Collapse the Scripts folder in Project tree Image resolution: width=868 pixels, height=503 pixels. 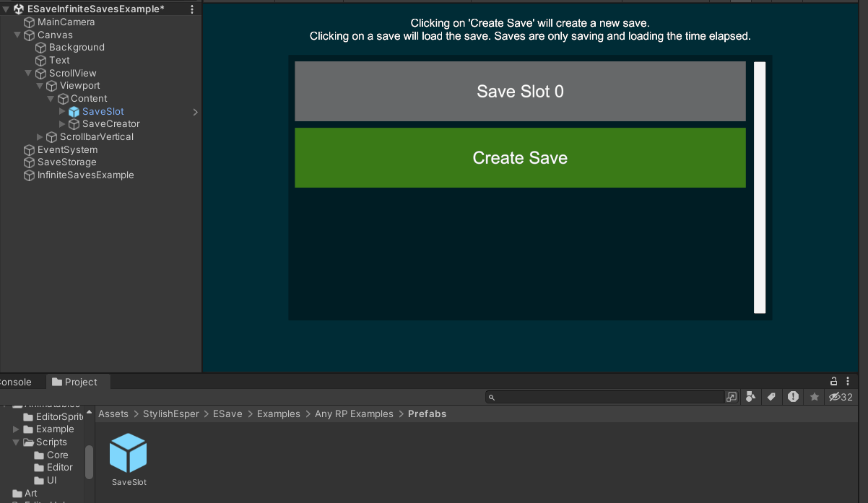pyautogui.click(x=17, y=442)
